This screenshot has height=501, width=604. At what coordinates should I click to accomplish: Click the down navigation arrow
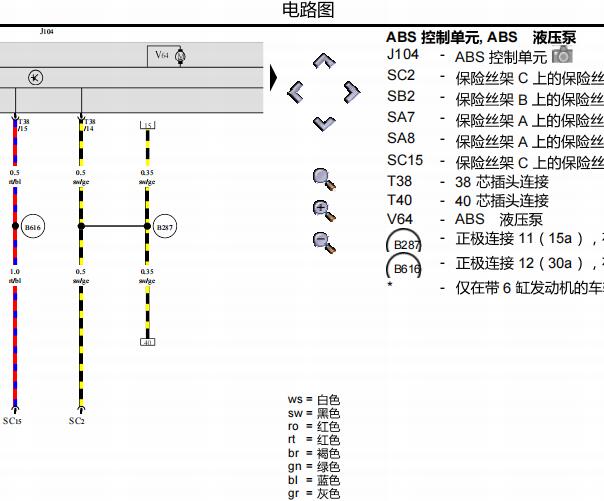(324, 124)
